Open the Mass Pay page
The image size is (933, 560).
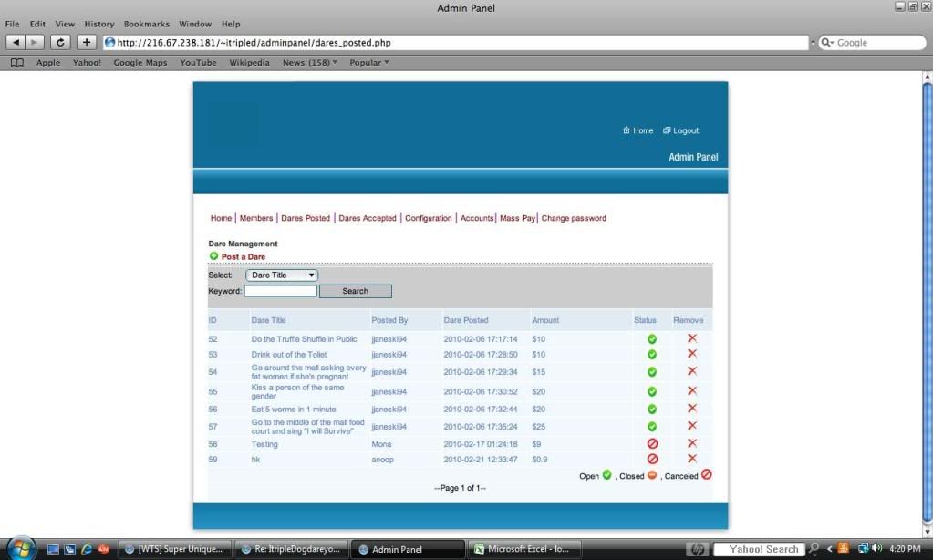point(517,218)
